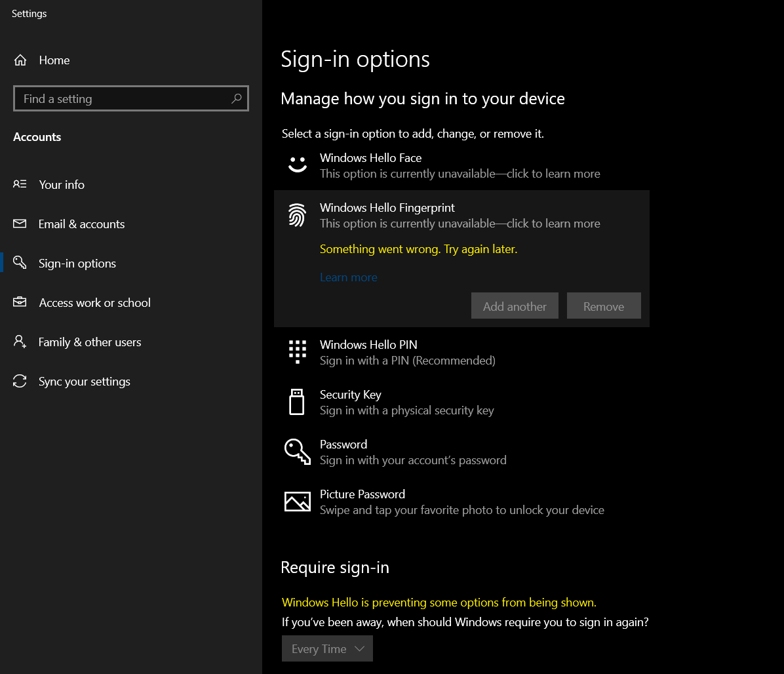Open Sync your settings page
The width and height of the screenshot is (784, 674).
pos(131,382)
